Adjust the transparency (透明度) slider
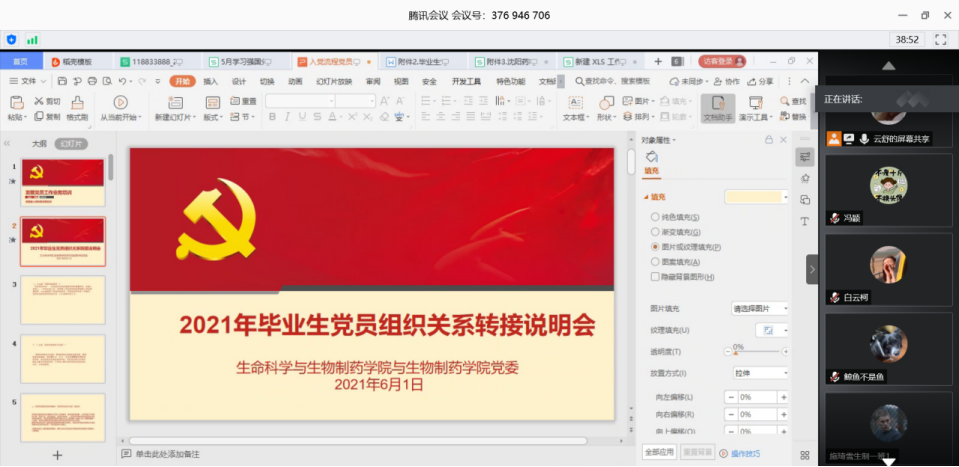959x467 pixels. (x=756, y=352)
